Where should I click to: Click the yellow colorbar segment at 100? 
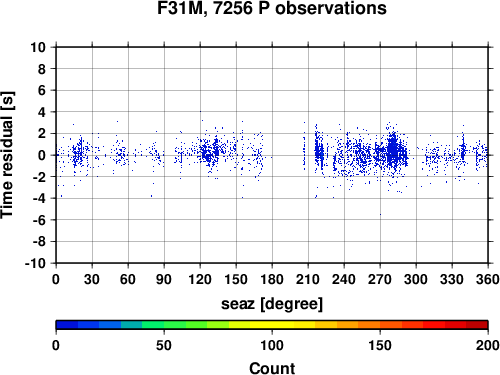pyautogui.click(x=272, y=325)
